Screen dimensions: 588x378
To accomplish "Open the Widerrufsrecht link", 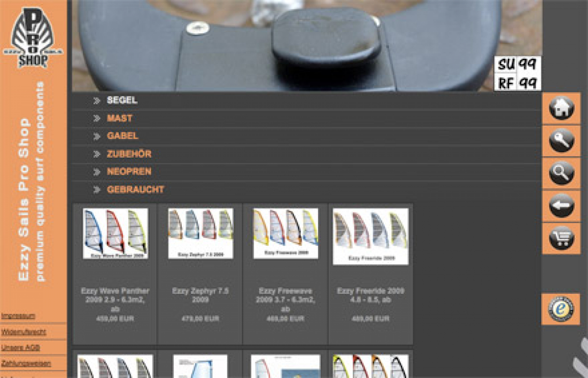I will 24,332.
